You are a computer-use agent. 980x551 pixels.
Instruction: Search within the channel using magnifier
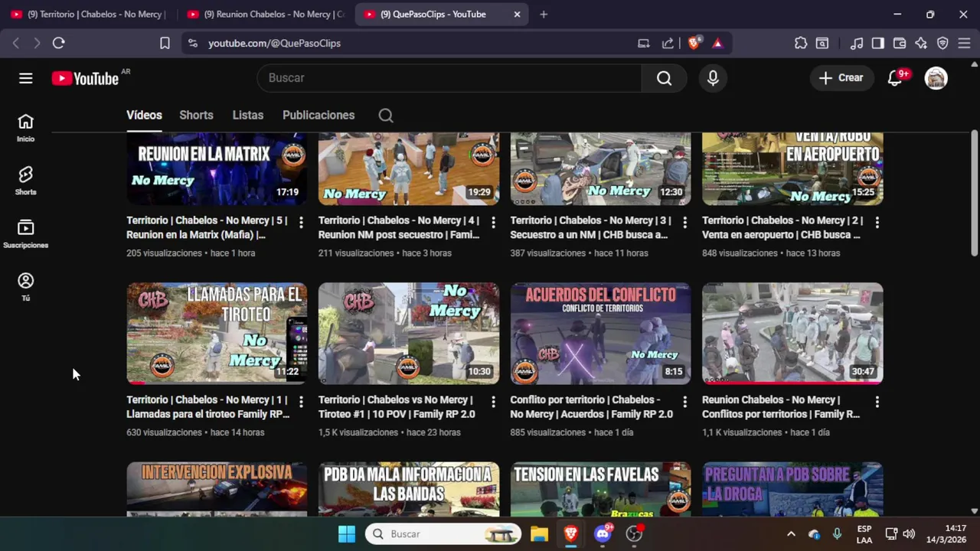[386, 116]
